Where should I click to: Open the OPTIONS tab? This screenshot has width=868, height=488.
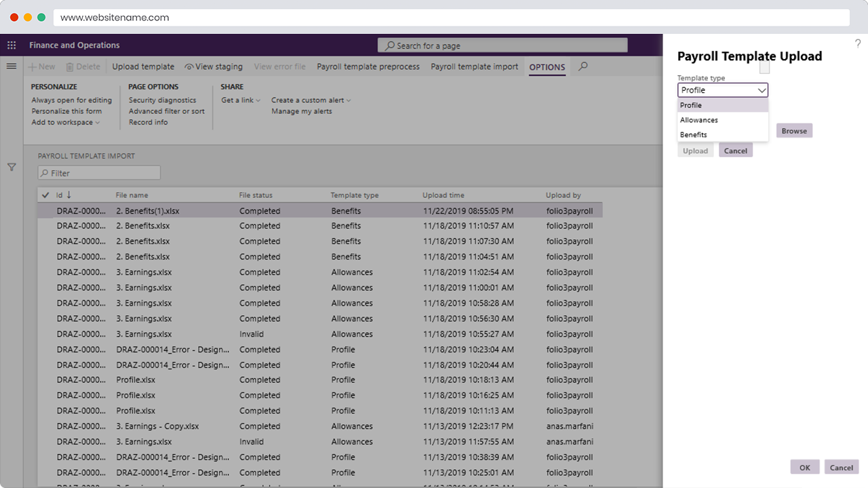[547, 67]
